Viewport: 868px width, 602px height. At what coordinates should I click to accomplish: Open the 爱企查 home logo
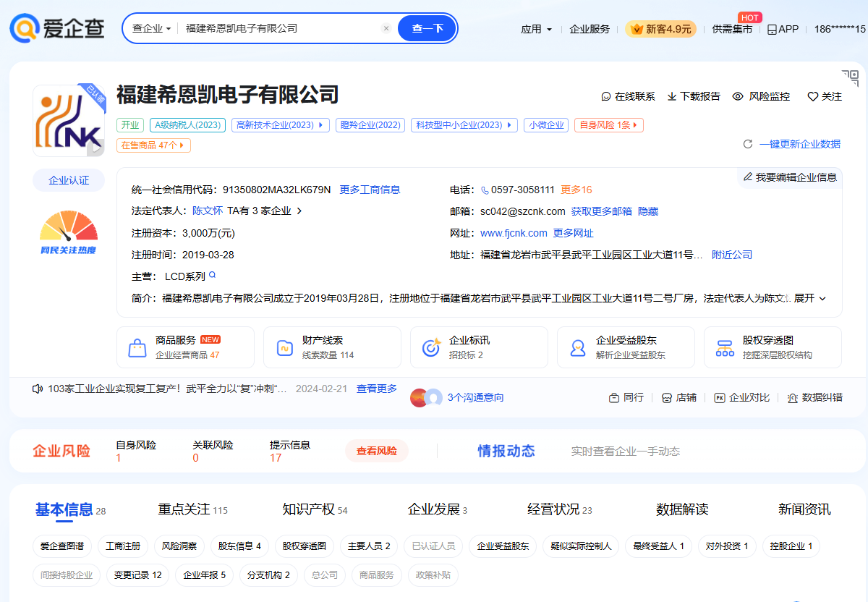[x=57, y=28]
